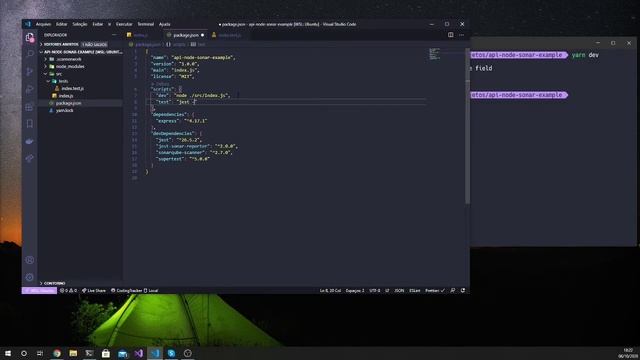Click Prettier in the status bar
Viewport: 640px width, 360px height.
435,291
